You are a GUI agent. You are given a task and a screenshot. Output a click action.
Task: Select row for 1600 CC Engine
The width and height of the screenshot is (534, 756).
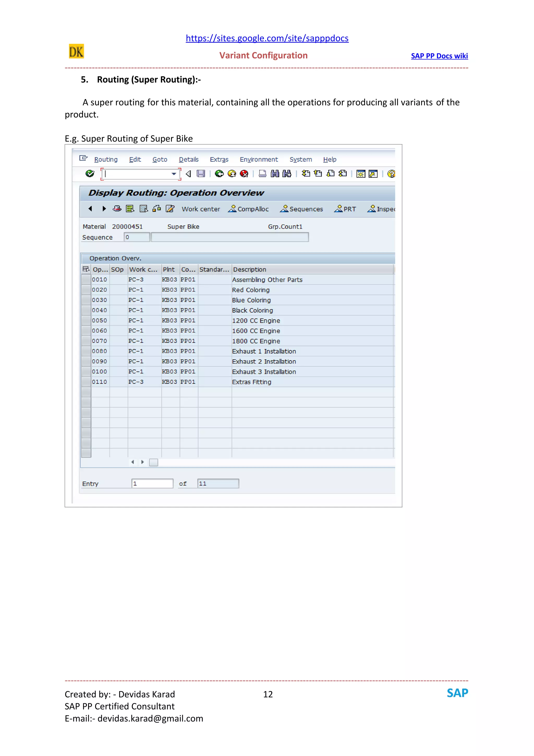click(86, 331)
